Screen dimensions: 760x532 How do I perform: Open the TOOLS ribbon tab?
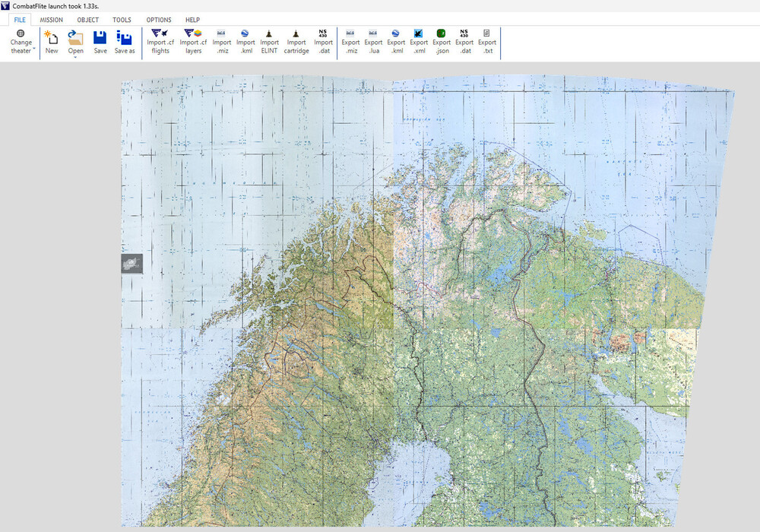tap(122, 20)
